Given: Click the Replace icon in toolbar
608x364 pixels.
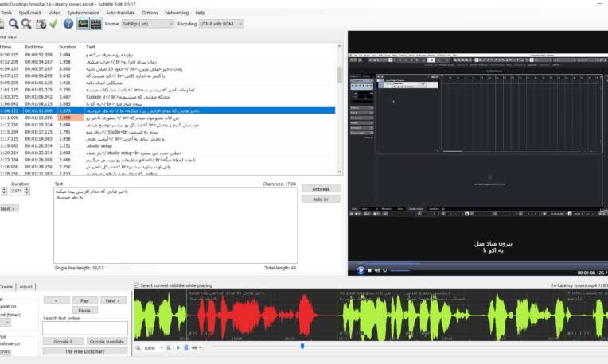Looking at the screenshot, I should 26,24.
